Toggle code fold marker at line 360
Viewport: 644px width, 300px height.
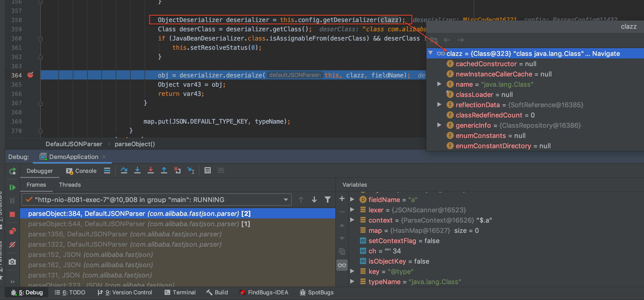pyautogui.click(x=40, y=39)
